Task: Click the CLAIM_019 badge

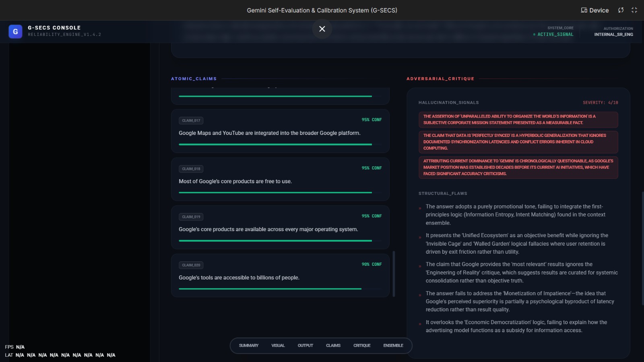Action: click(191, 217)
